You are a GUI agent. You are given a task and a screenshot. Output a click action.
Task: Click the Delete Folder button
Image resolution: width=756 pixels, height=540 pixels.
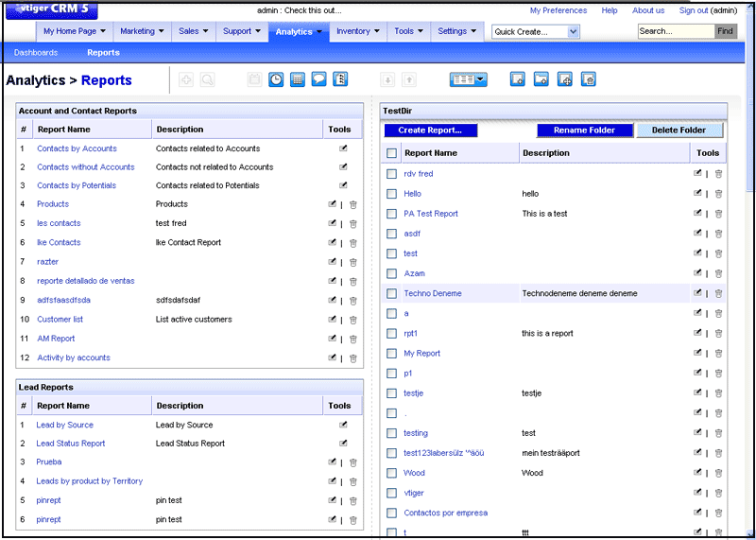point(679,131)
